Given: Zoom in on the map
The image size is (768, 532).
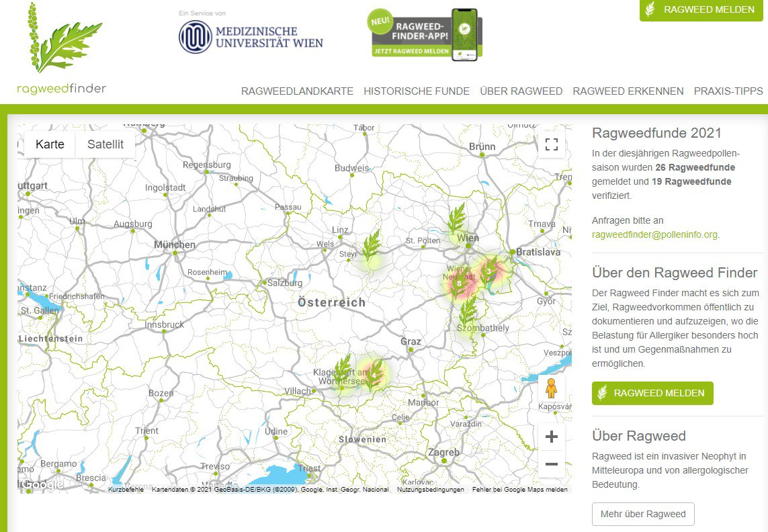Looking at the screenshot, I should [552, 437].
